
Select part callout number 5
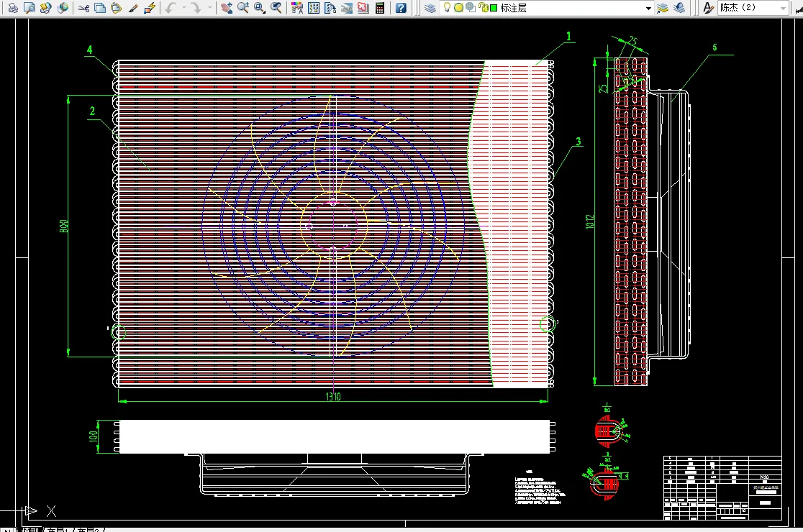point(715,47)
